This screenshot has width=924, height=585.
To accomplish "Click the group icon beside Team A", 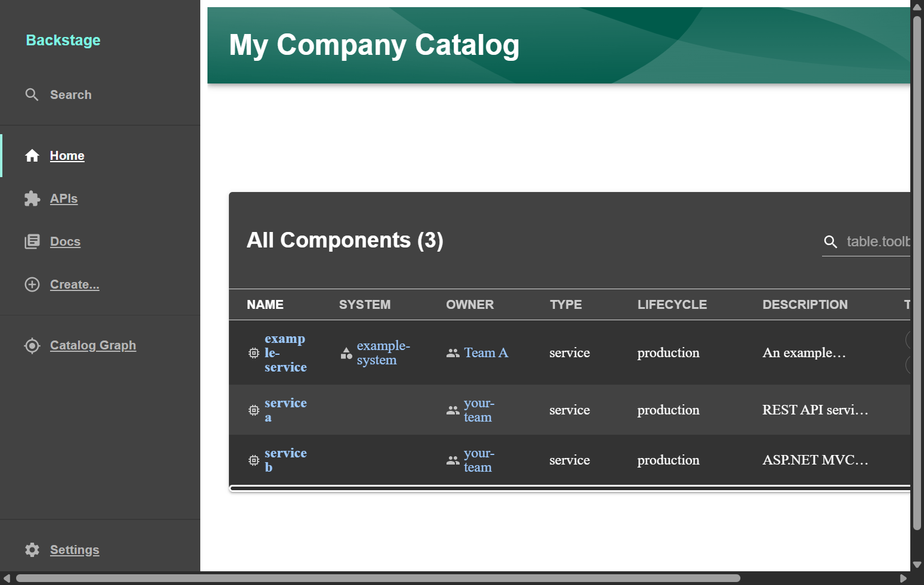I will (453, 353).
